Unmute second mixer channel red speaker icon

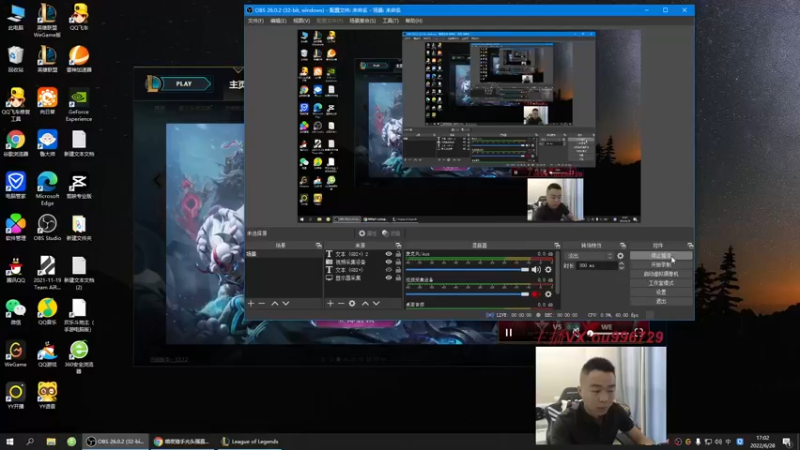(535, 294)
